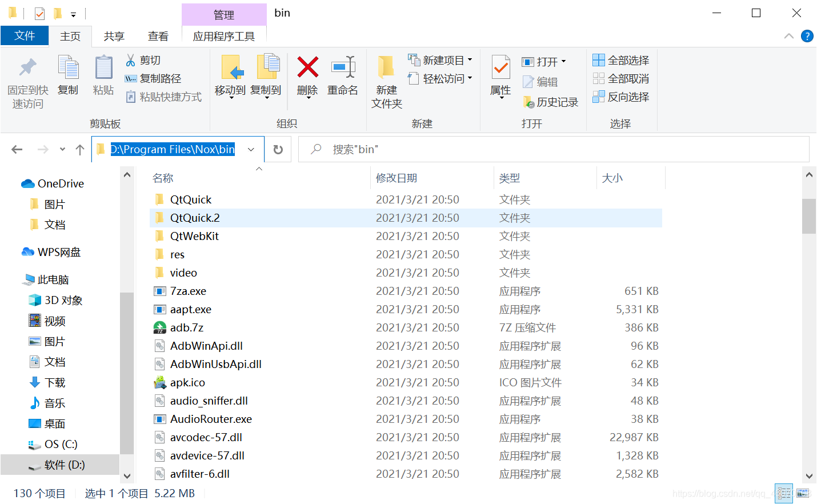Select OneDrive in the navigation pane

53,183
